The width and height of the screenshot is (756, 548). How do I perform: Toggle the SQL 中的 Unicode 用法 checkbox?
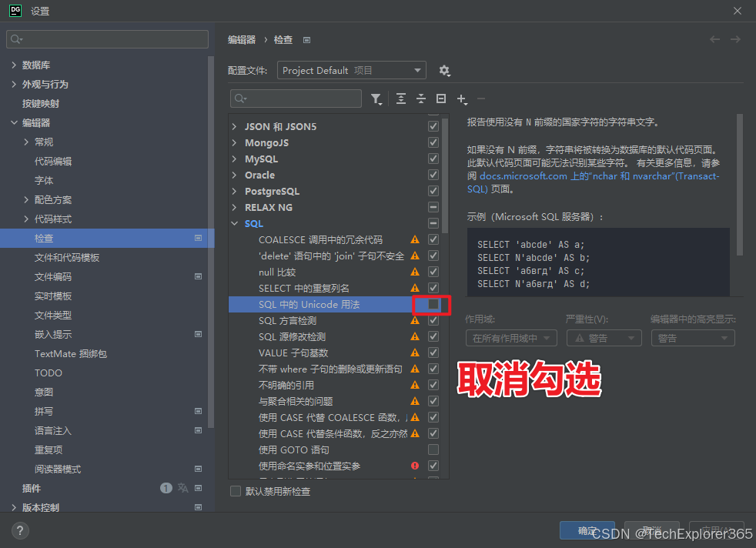433,304
